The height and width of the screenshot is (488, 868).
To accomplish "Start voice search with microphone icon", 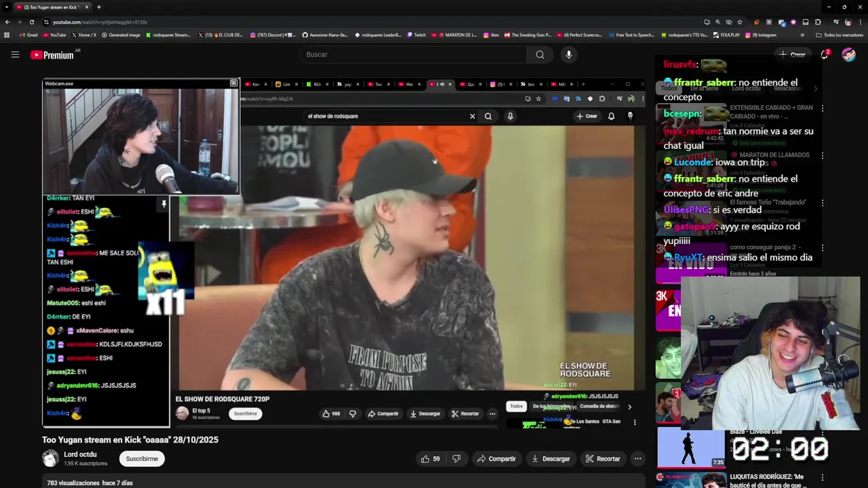I will tap(569, 55).
